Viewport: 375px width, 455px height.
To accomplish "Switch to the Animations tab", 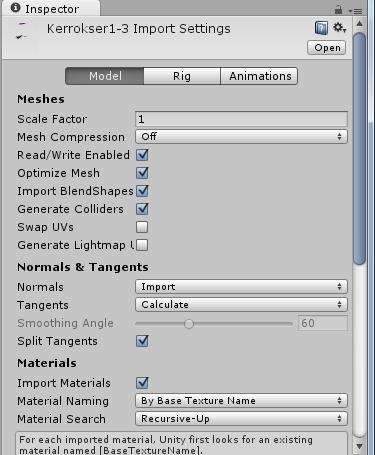I will [x=259, y=76].
